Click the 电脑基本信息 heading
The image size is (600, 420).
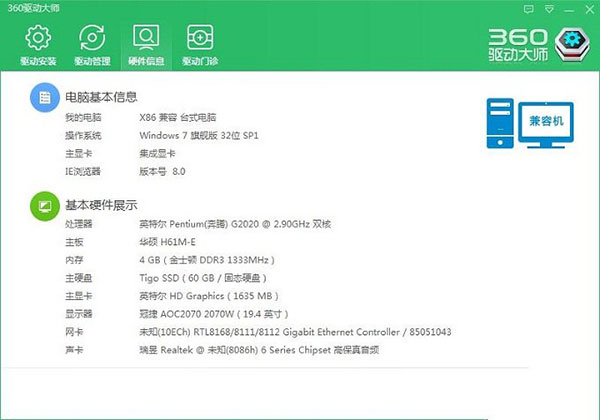(x=101, y=97)
